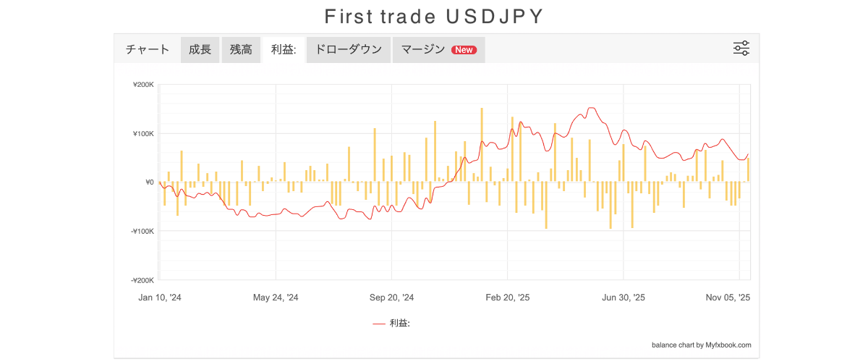Screen dimensions: 868x362
Task: Click the First trade USDJPY title
Action: [x=434, y=17]
